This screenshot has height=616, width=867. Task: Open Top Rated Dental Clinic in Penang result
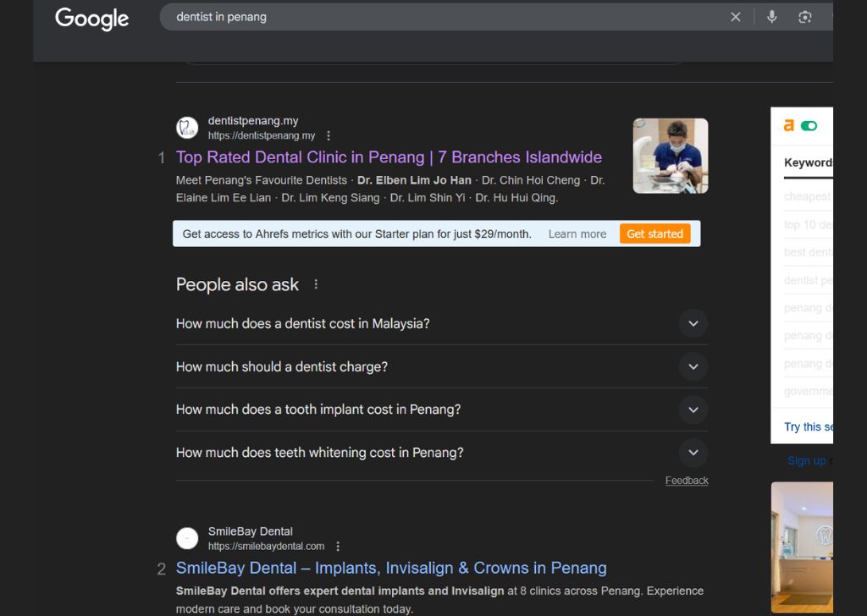[389, 157]
